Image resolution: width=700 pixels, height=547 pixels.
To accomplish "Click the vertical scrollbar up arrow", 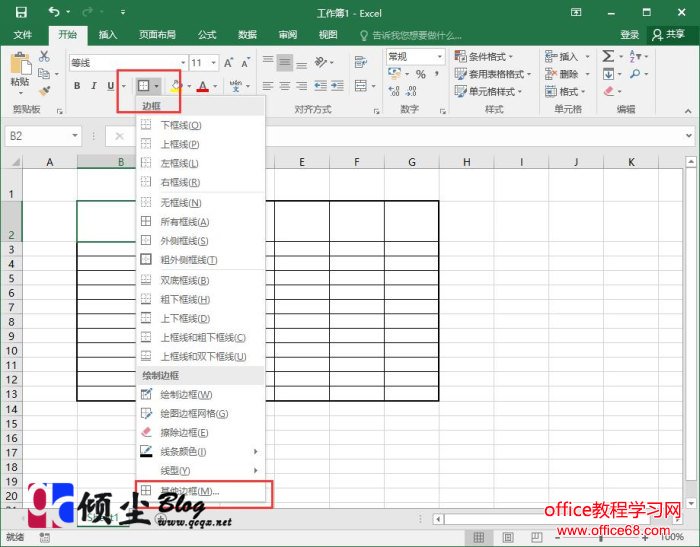I will coord(691,162).
